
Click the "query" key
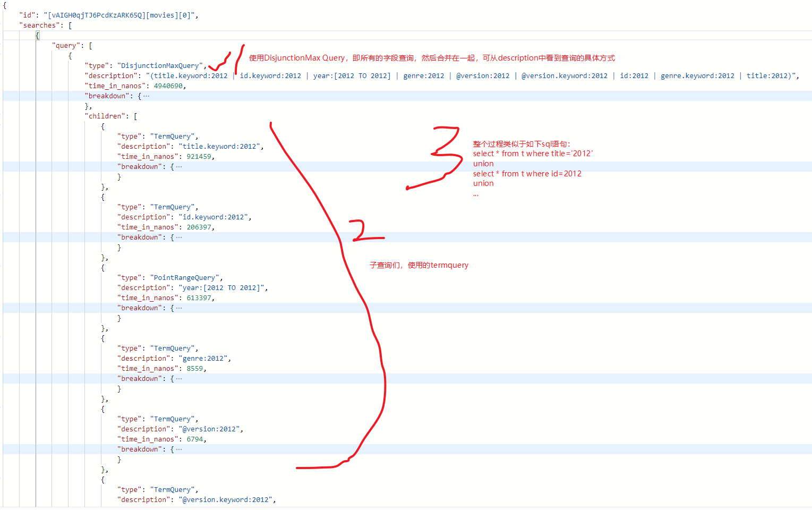(x=66, y=46)
